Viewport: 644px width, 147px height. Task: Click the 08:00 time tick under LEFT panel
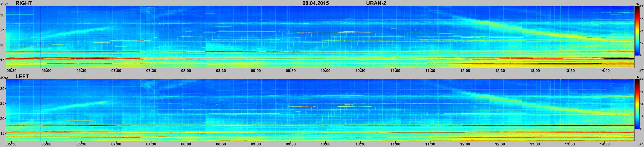[186, 144]
